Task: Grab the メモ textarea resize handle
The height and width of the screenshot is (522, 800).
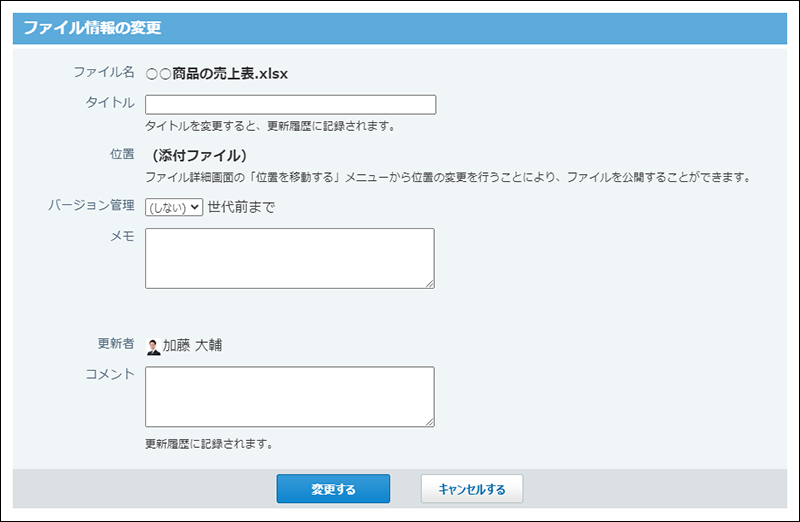Action: tap(430, 284)
